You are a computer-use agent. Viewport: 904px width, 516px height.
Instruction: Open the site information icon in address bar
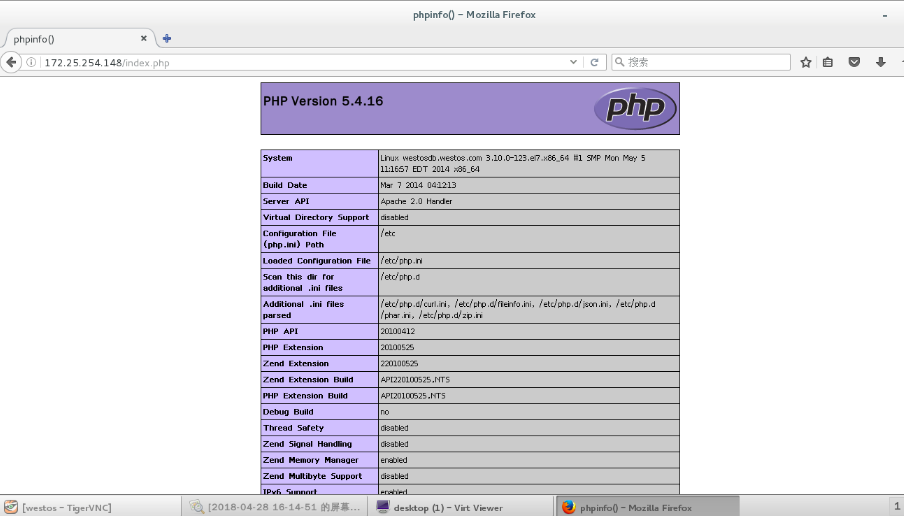click(31, 62)
